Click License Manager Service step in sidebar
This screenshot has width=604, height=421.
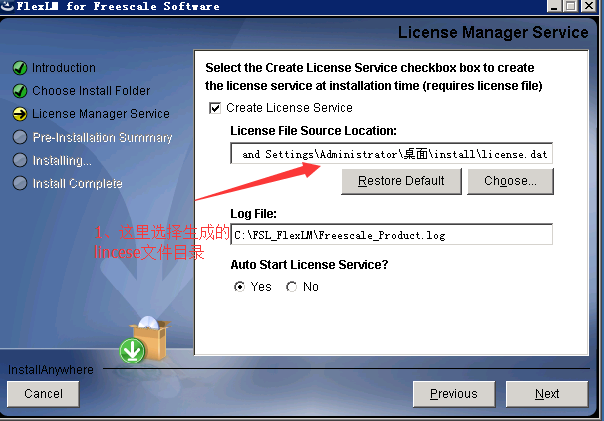[x=101, y=114]
